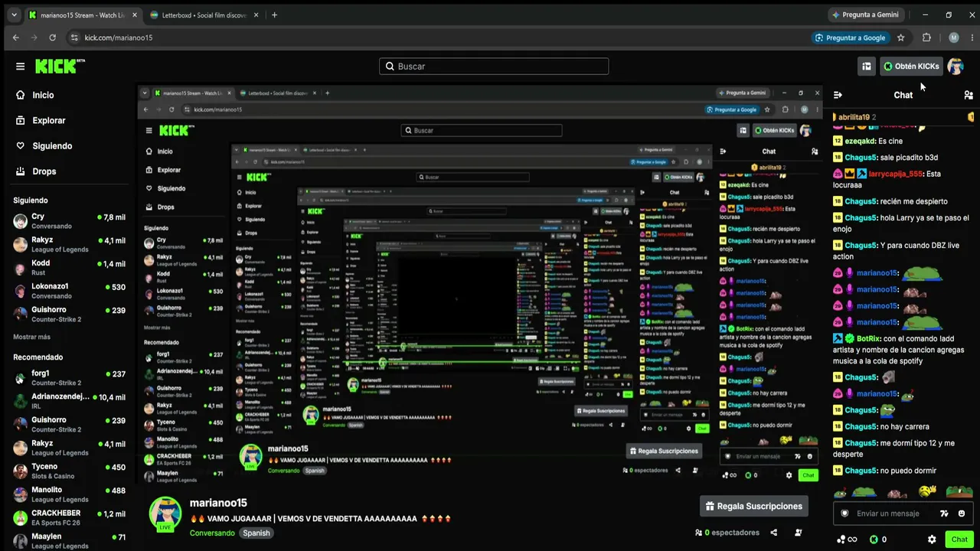Select the Conversando category link
This screenshot has height=551, width=980.
(x=212, y=533)
